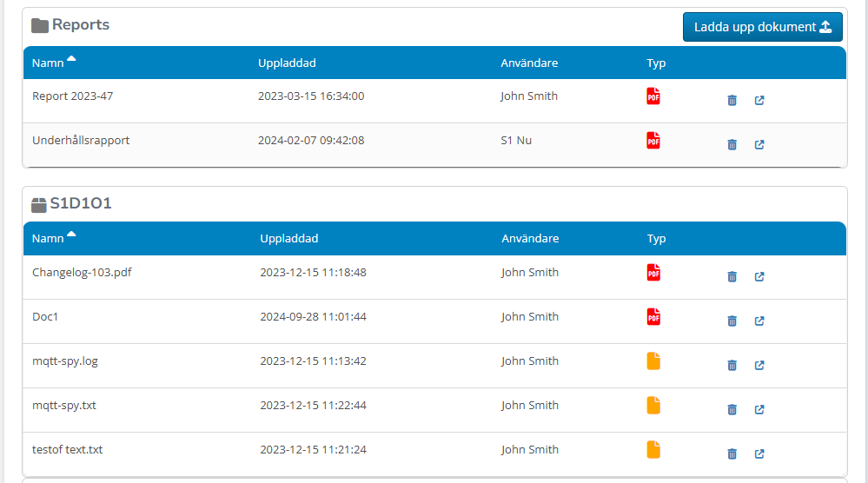Click the Typ header in Reports table
The height and width of the screenshot is (483, 868).
(x=656, y=63)
